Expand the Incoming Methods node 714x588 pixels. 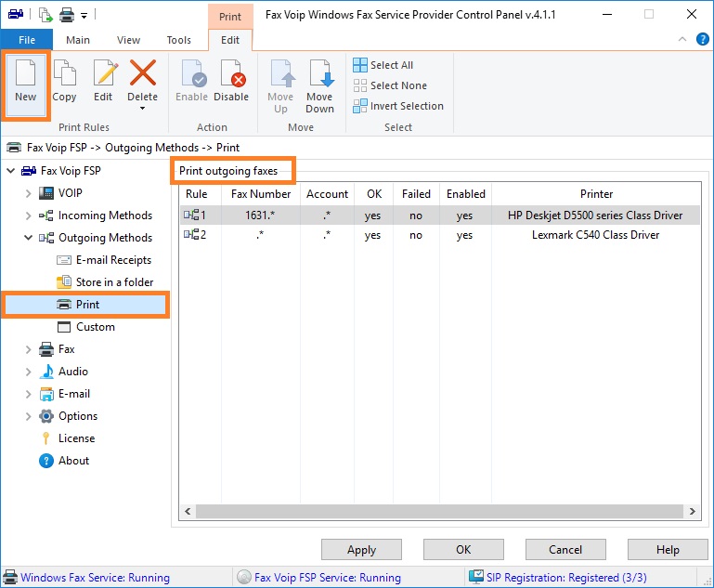pyautogui.click(x=28, y=216)
